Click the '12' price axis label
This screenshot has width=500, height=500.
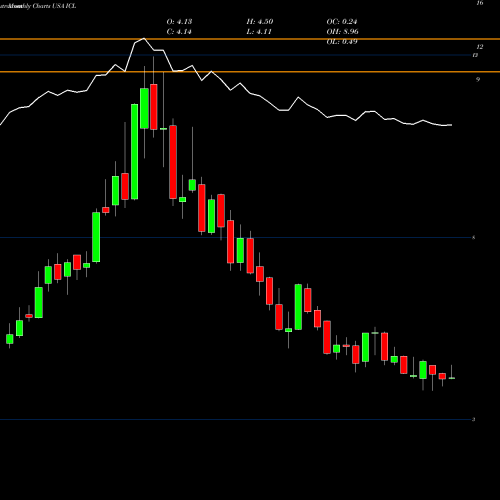(480, 47)
